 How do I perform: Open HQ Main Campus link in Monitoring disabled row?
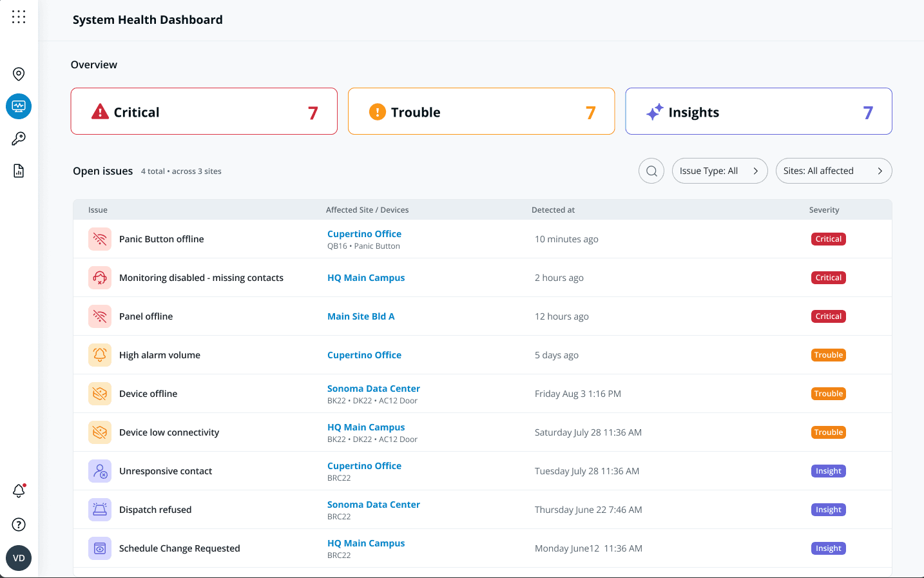coord(366,278)
